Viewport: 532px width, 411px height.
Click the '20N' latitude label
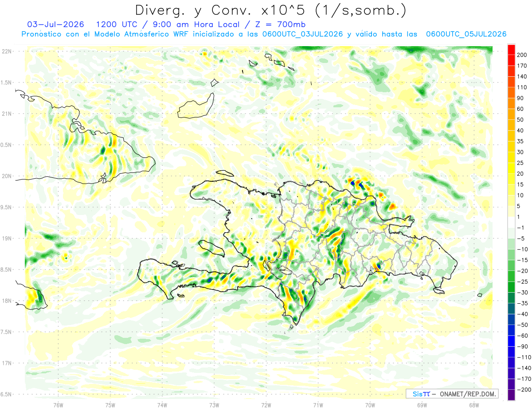click(6, 176)
